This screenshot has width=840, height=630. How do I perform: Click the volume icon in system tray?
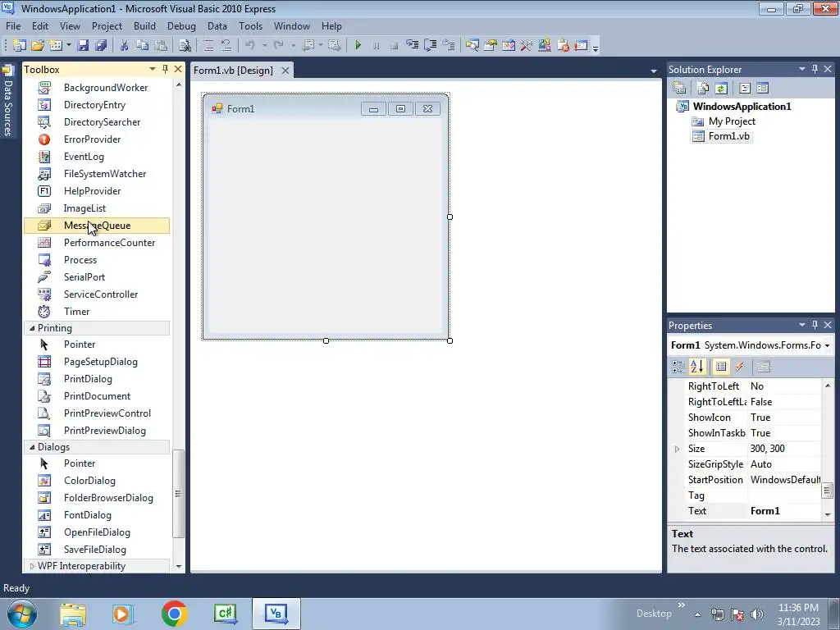[757, 614]
